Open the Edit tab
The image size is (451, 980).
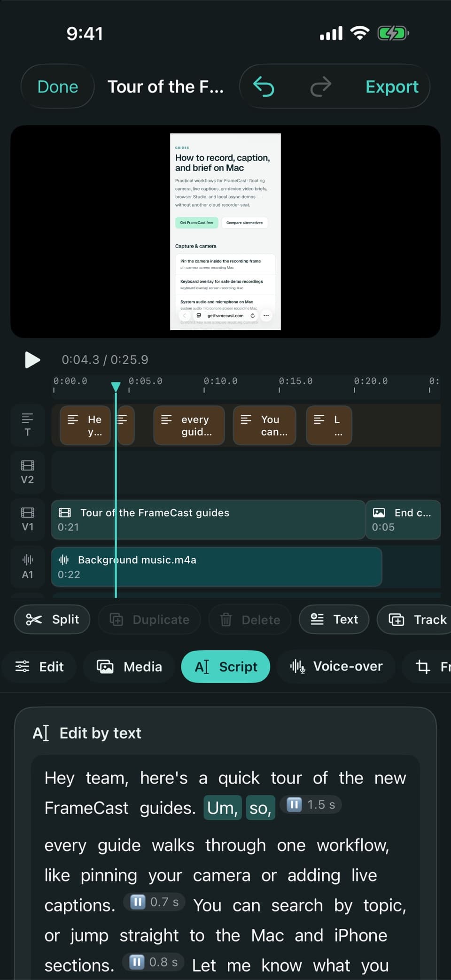(x=39, y=667)
